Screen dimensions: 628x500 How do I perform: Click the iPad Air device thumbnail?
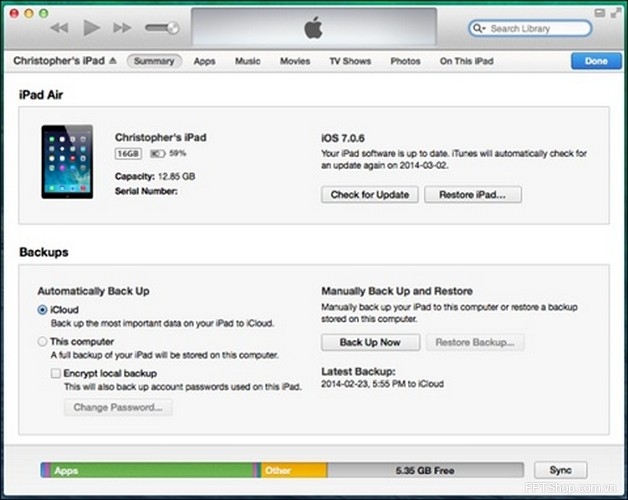tap(67, 162)
